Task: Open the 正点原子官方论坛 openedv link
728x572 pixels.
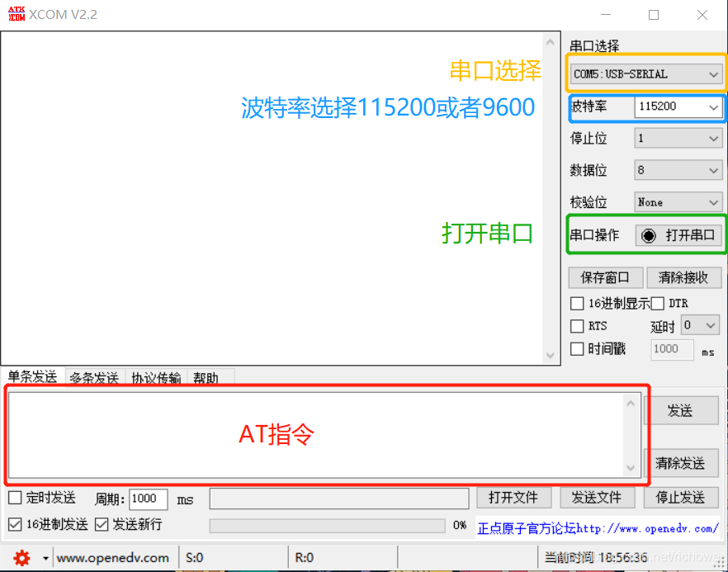Action: [598, 528]
